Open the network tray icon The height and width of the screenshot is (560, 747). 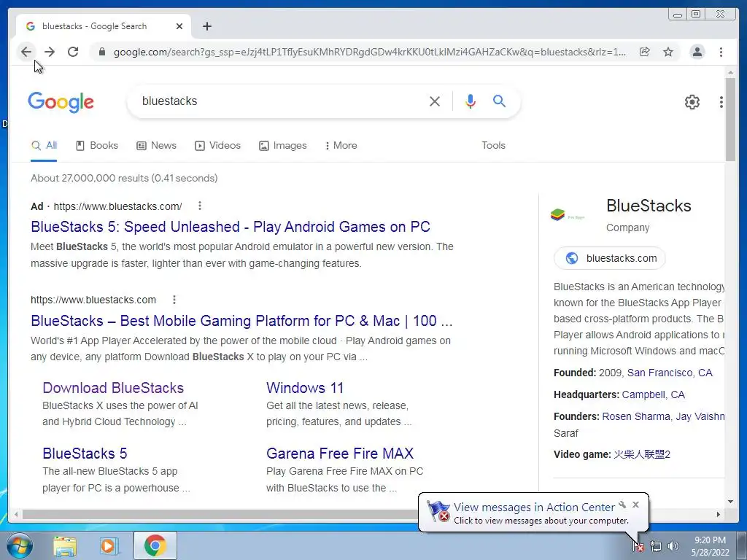pyautogui.click(x=656, y=546)
